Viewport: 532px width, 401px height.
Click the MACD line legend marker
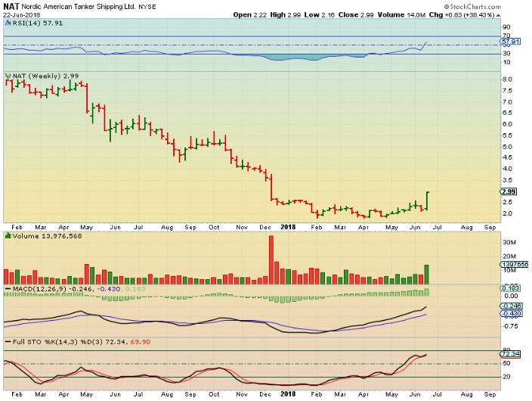(8, 289)
